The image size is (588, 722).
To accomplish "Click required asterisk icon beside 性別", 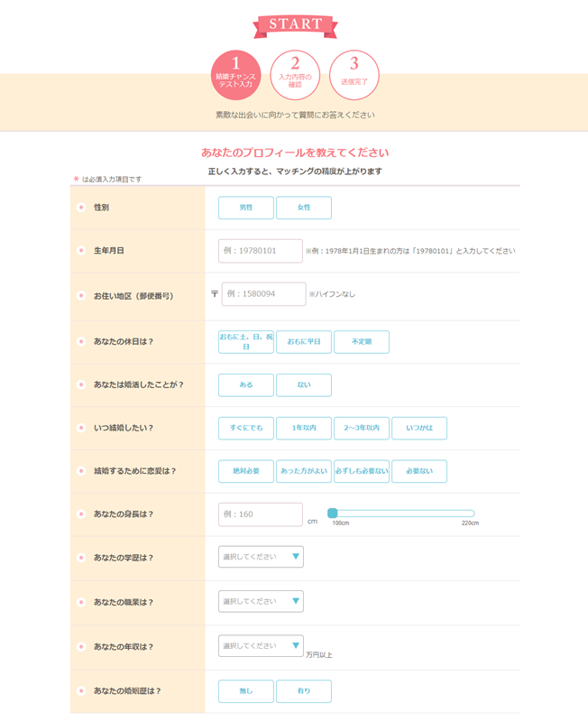I will 81,208.
